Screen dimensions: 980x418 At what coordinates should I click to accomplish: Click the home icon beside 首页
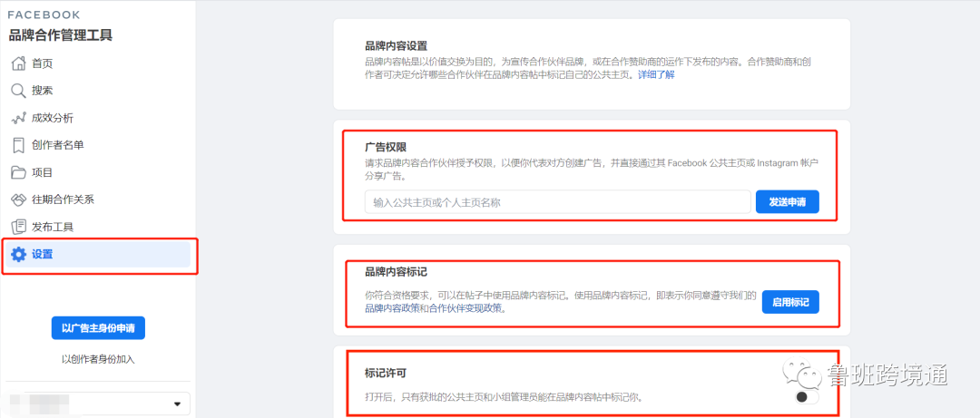coord(19,63)
